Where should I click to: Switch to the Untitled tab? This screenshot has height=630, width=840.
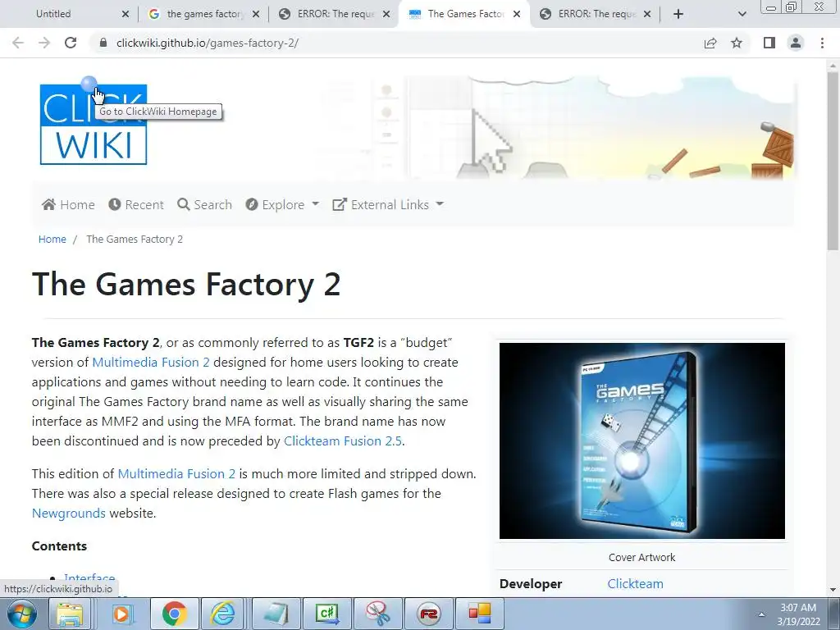[x=70, y=14]
